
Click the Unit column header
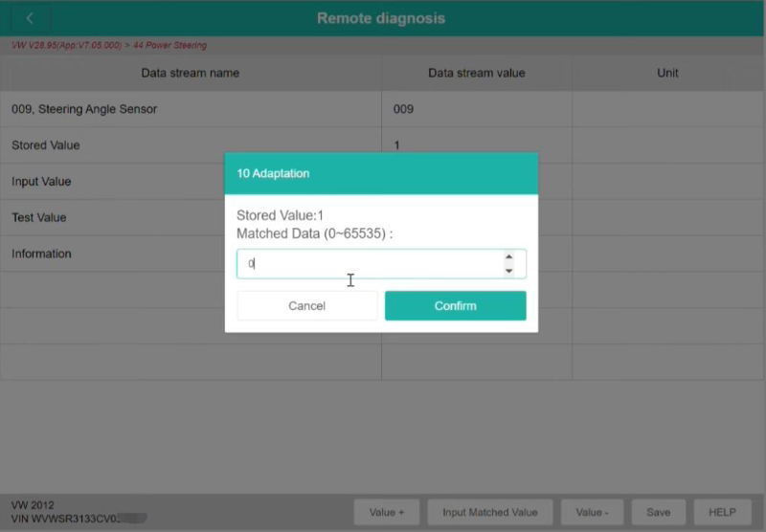coord(668,73)
